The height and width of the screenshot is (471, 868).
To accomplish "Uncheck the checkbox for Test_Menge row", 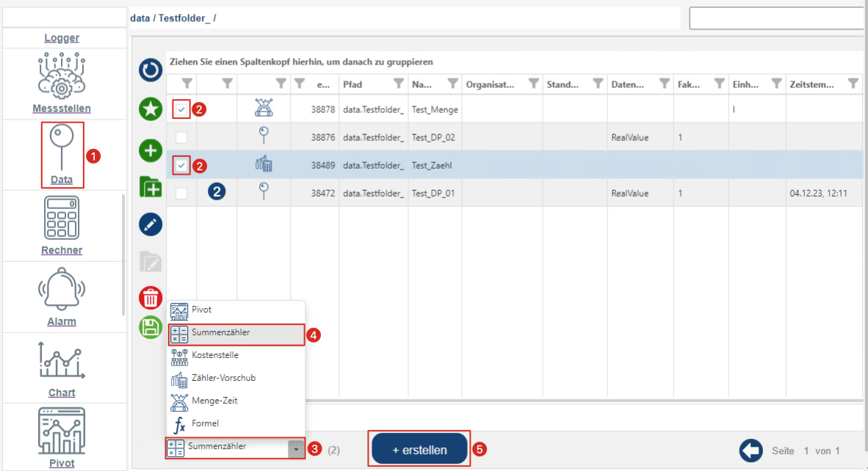I will (181, 109).
